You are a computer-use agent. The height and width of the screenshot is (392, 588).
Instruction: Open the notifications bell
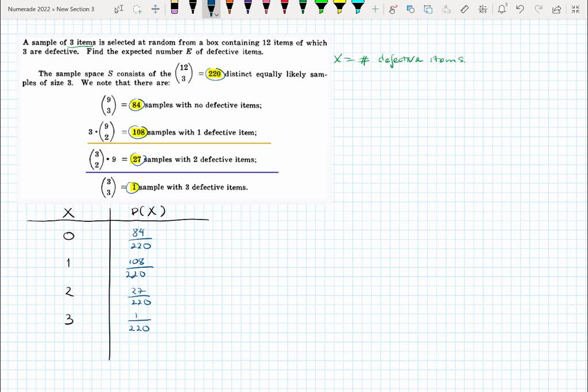[x=501, y=9]
